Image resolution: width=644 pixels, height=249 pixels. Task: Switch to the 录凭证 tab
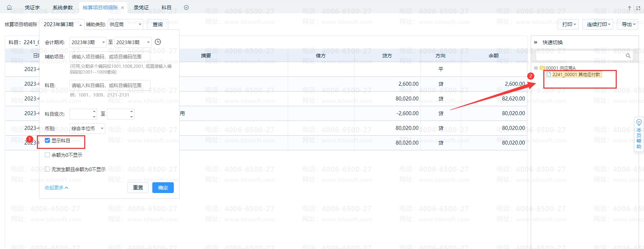141,8
